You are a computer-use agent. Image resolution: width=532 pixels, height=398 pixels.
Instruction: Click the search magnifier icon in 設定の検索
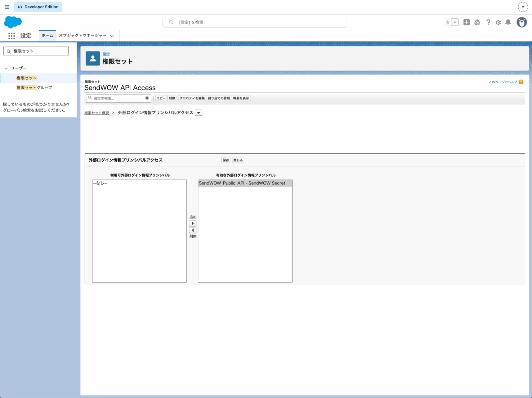[90, 98]
